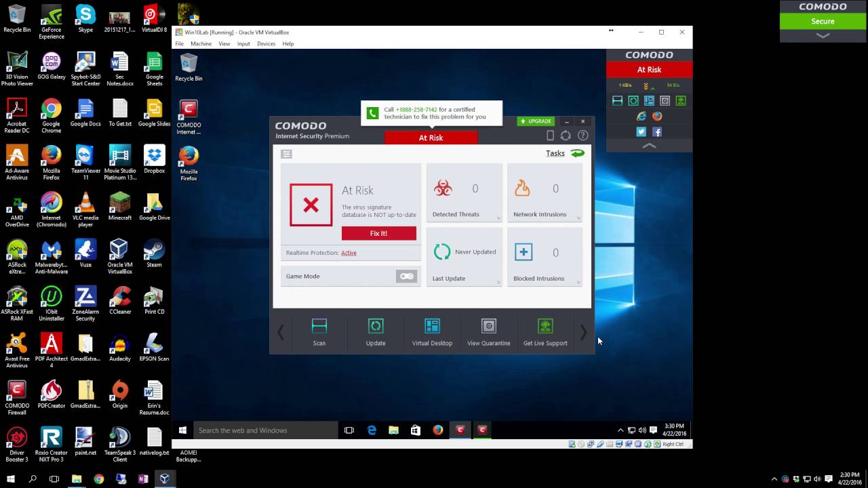The height and width of the screenshot is (488, 868).
Task: Click the Scan icon in Comodo bottom bar
Action: (319, 326)
